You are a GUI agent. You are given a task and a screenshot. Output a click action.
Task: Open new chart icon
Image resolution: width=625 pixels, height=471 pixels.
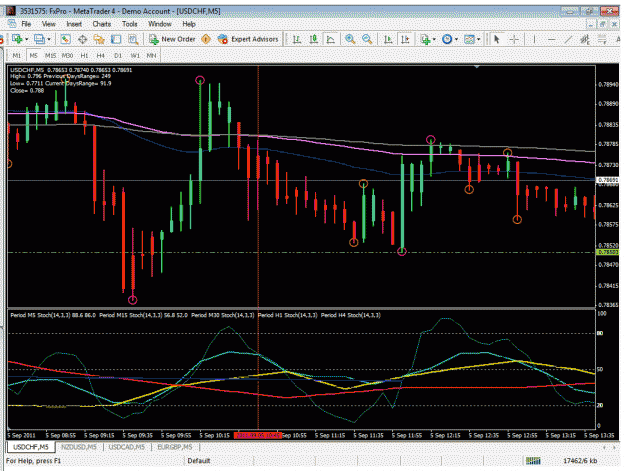coord(17,39)
